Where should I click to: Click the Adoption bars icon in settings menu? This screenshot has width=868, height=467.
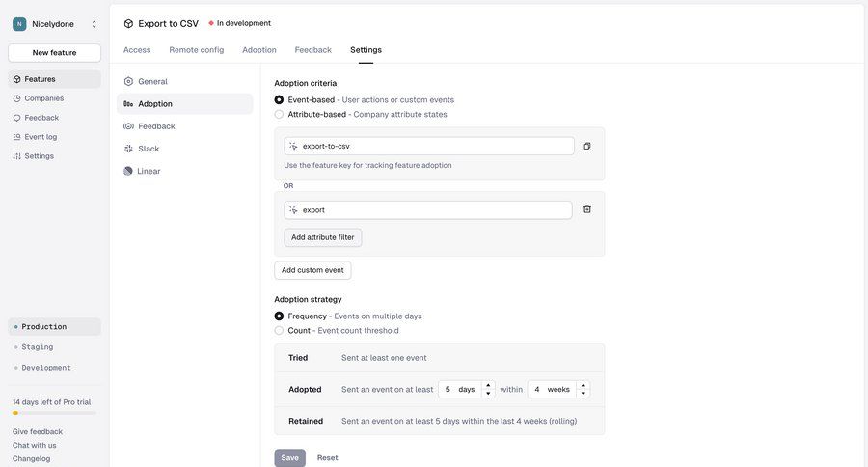[128, 104]
